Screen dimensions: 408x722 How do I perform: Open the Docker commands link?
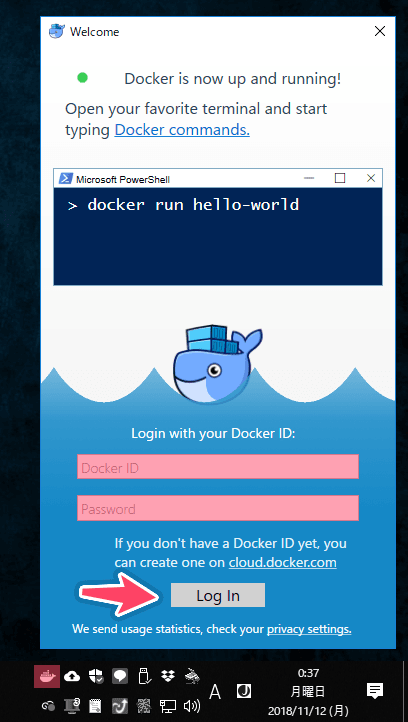pyautogui.click(x=182, y=130)
